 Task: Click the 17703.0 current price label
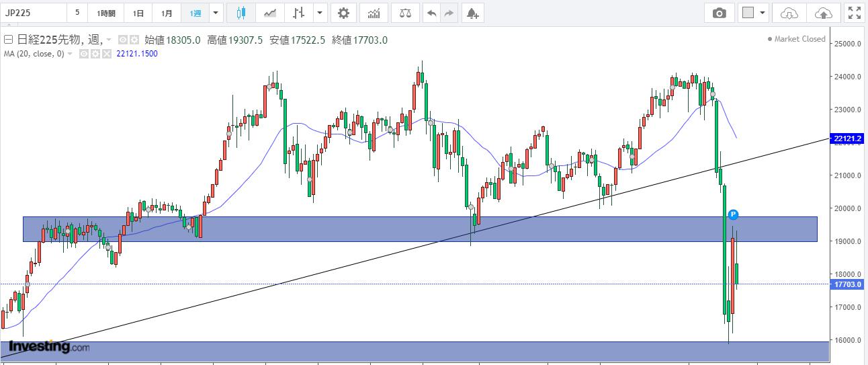click(x=846, y=284)
